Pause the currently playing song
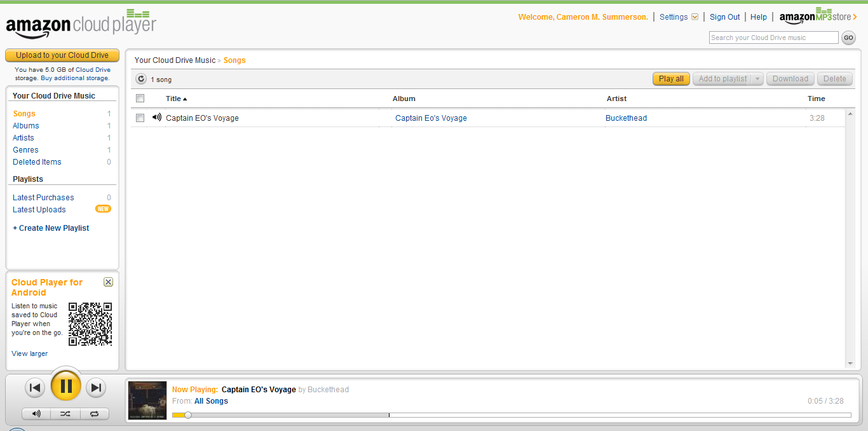 tap(65, 387)
